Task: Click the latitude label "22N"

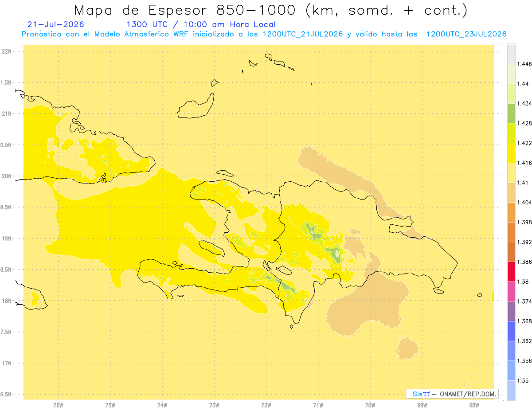Action: click(7, 51)
